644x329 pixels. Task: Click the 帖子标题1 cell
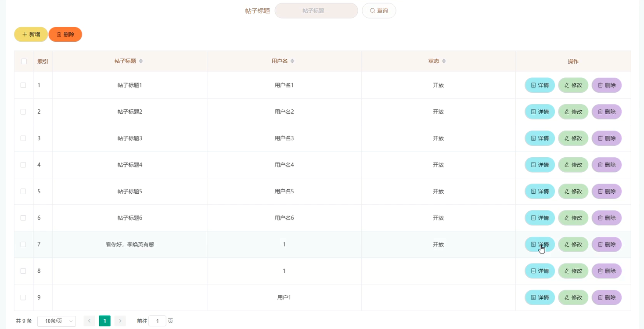130,85
